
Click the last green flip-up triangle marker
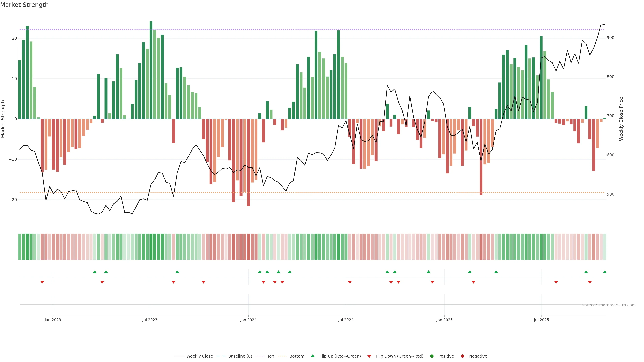click(x=604, y=272)
